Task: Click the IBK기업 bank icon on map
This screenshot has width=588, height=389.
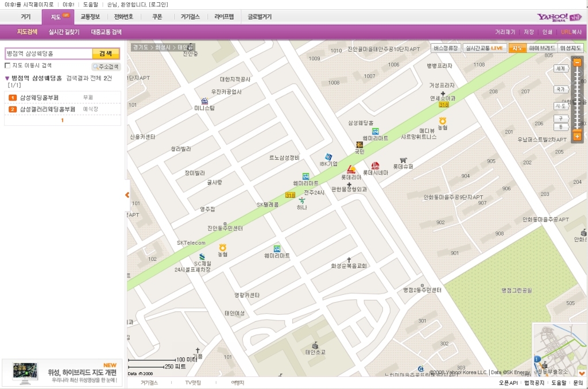Action: coord(328,157)
